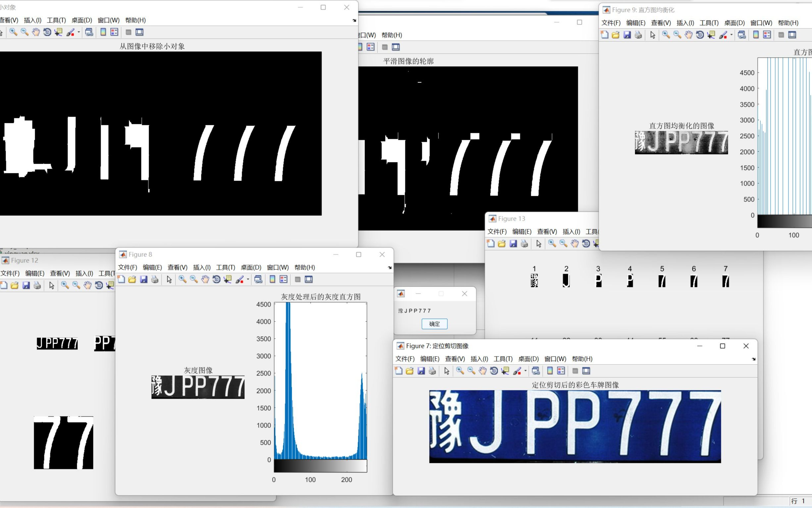Open 帮助(H) menu in Figure 9

[788, 23]
